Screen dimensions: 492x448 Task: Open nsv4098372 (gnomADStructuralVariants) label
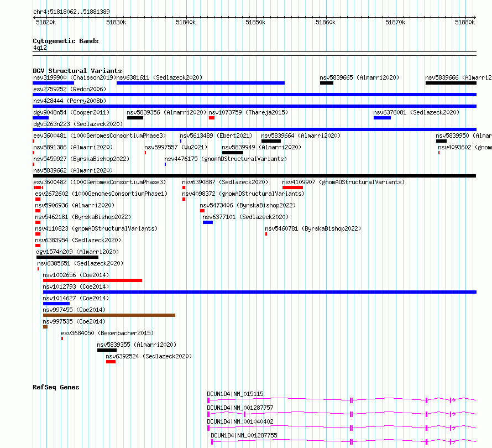(x=243, y=194)
